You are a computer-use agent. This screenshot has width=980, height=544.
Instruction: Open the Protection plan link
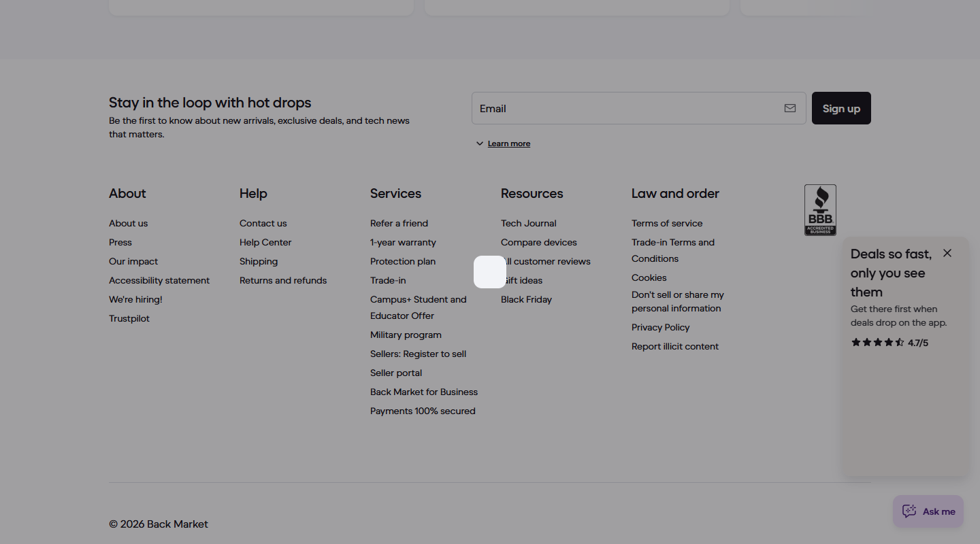point(403,261)
